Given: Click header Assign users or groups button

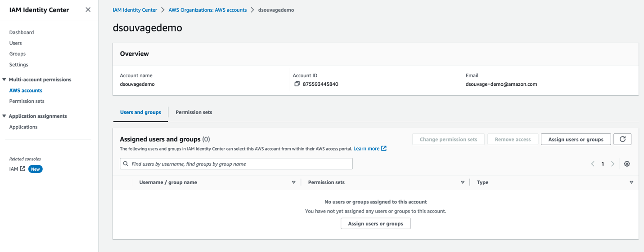Looking at the screenshot, I should tap(576, 139).
